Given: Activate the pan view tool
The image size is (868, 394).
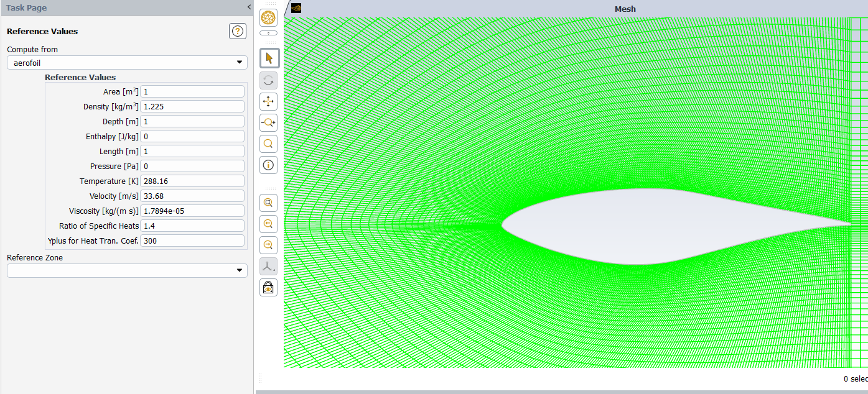Looking at the screenshot, I should pyautogui.click(x=269, y=101).
